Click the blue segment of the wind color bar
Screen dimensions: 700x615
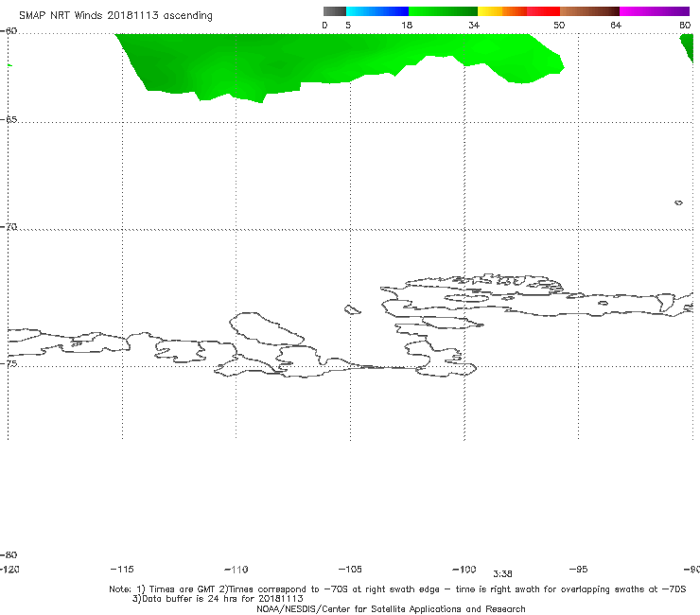click(377, 11)
